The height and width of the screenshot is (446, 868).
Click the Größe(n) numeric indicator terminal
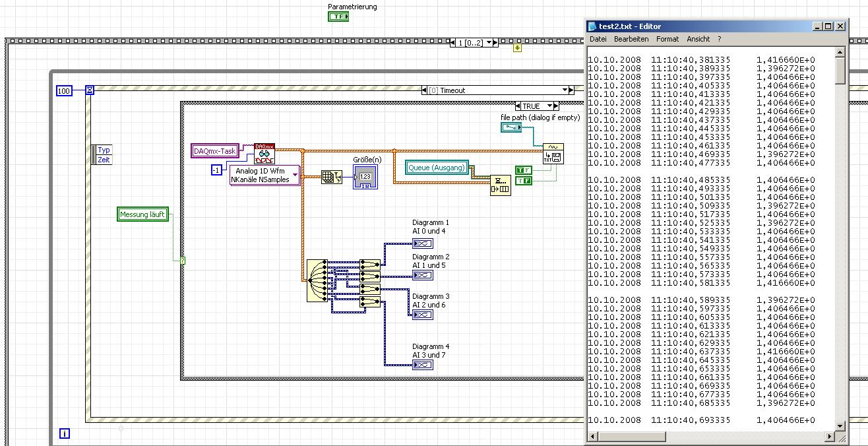pyautogui.click(x=364, y=177)
